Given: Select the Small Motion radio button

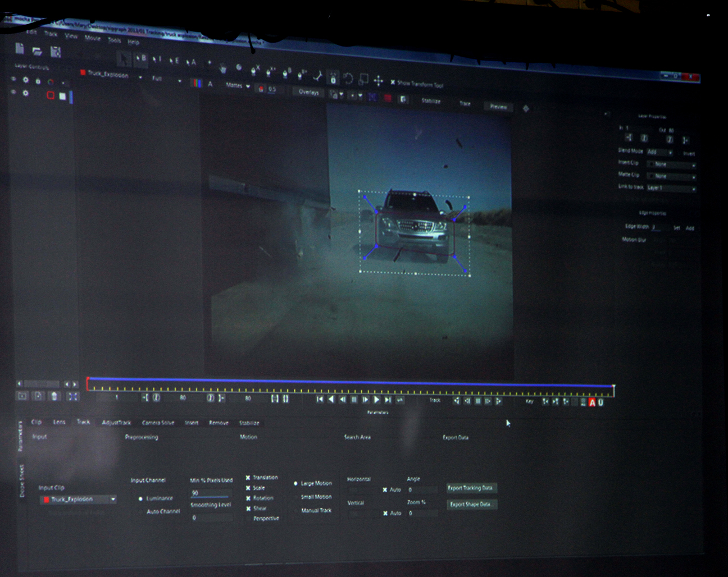Looking at the screenshot, I should (295, 497).
